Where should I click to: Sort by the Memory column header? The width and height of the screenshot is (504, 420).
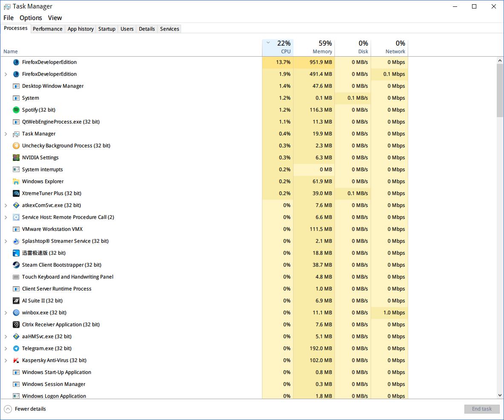coord(314,47)
